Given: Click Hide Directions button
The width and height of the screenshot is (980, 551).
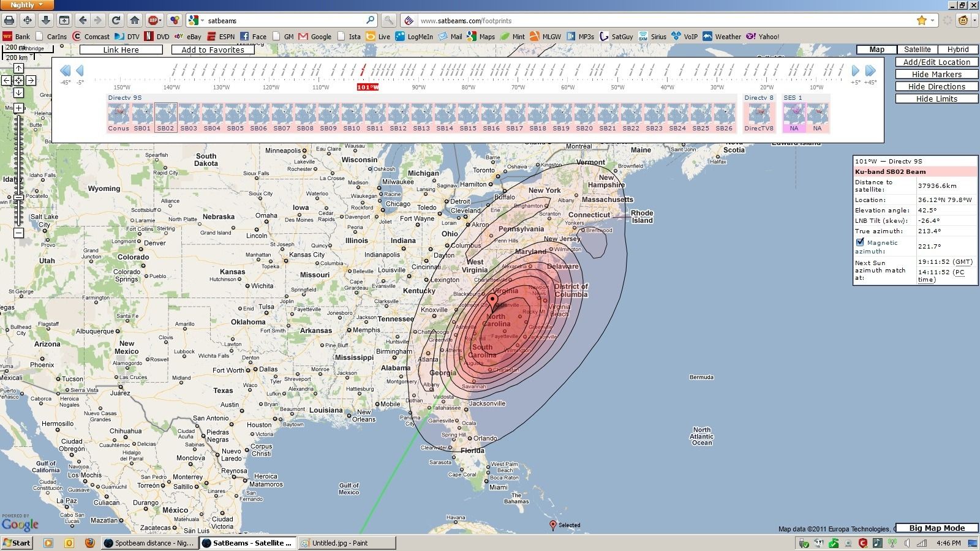Looking at the screenshot, I should [937, 86].
